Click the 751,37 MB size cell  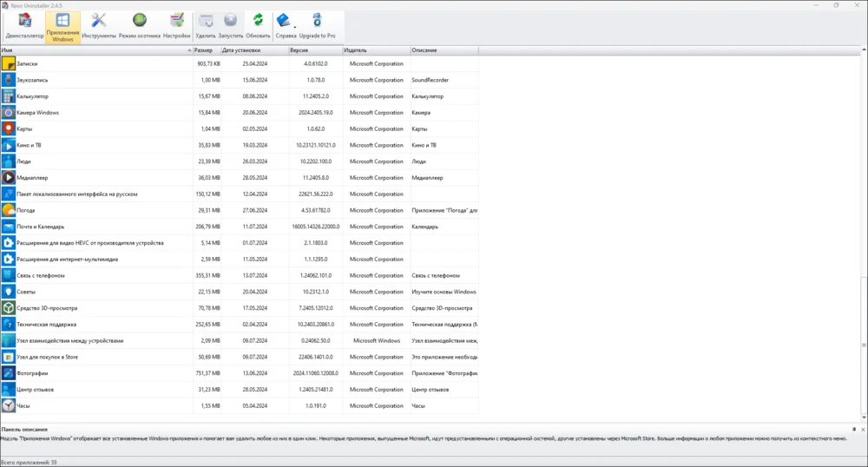pos(208,373)
